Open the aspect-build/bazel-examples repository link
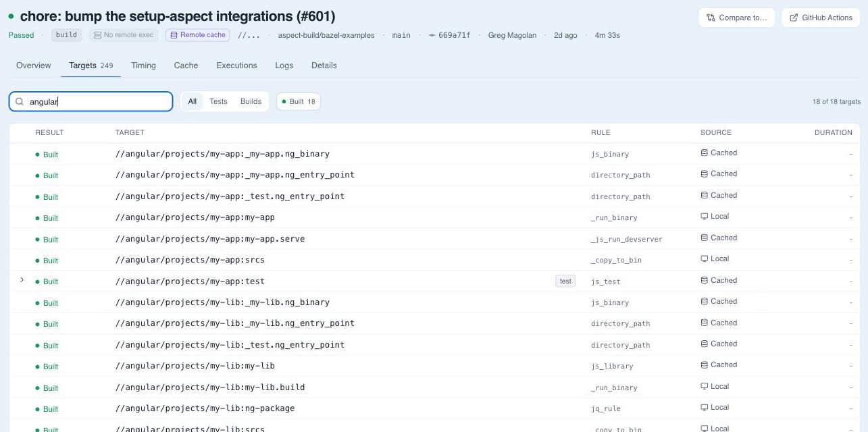This screenshot has width=868, height=432. tap(326, 35)
